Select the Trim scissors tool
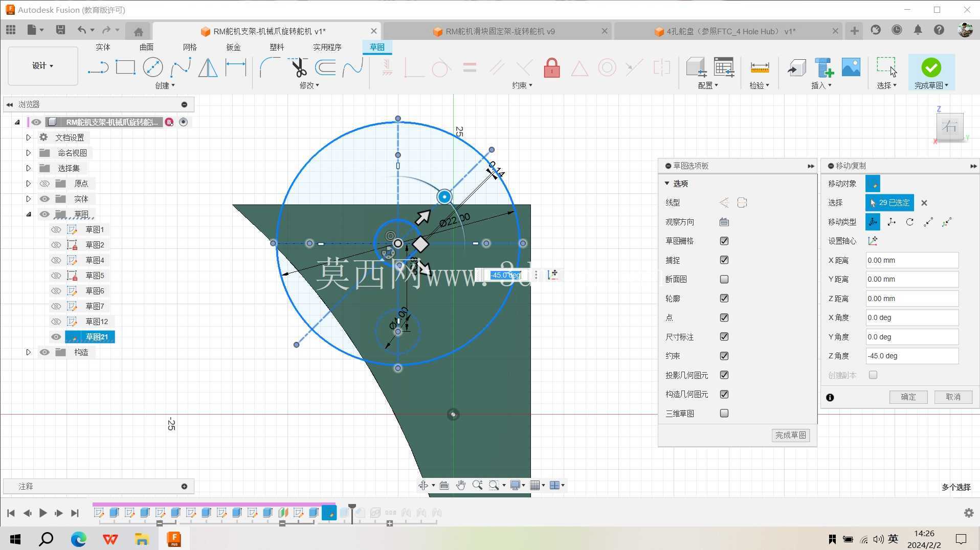This screenshot has height=550, width=980. [298, 67]
